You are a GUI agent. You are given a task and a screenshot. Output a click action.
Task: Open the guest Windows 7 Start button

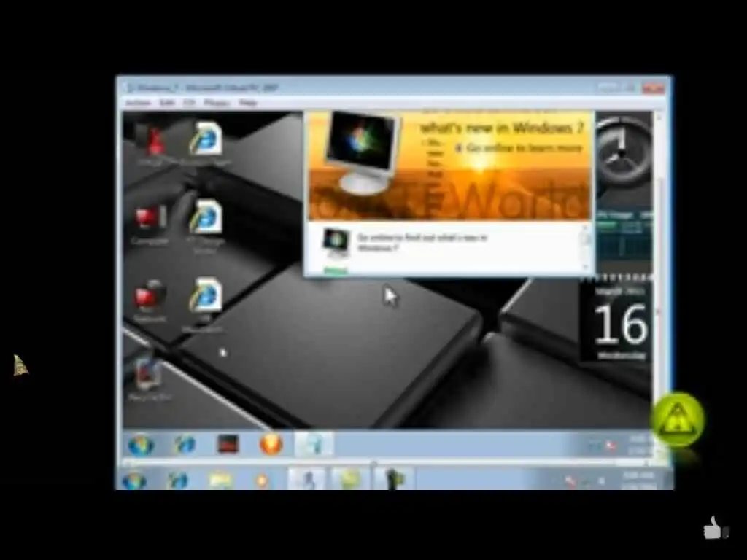[x=141, y=445]
